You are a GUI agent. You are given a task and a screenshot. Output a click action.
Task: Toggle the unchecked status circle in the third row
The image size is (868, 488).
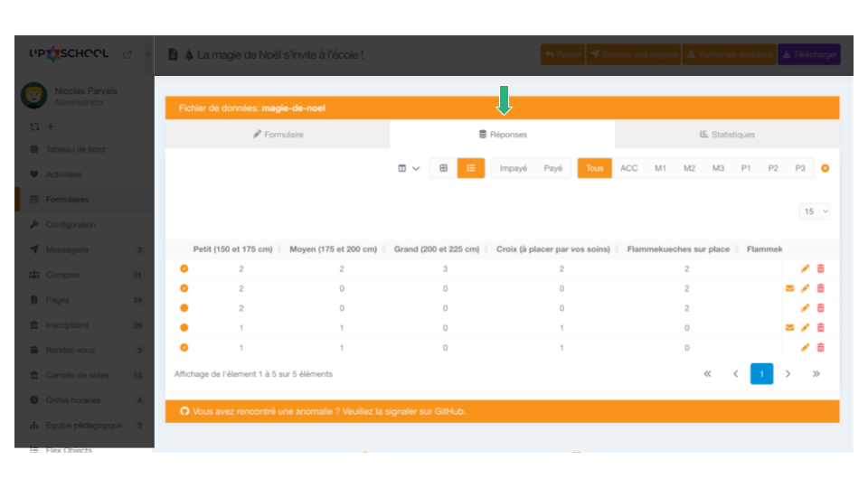pyautogui.click(x=184, y=308)
